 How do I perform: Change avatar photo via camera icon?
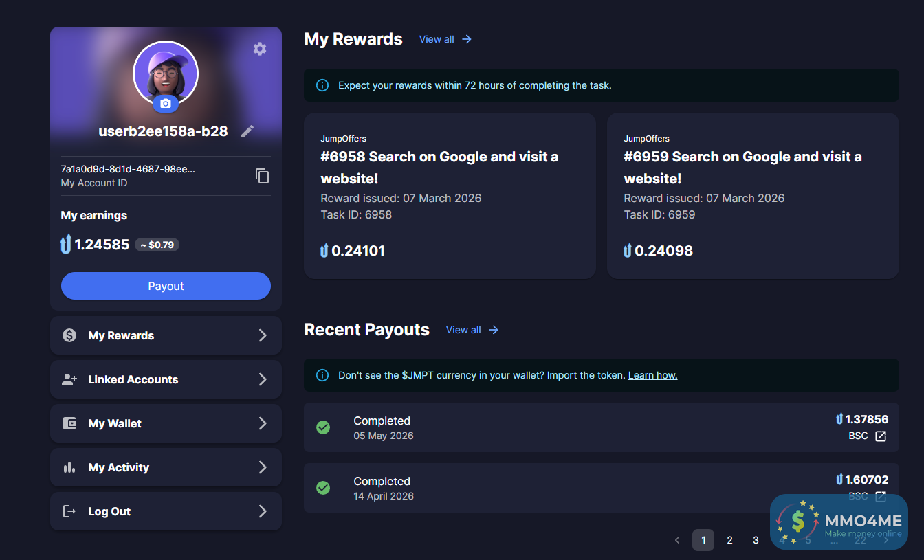pos(165,104)
